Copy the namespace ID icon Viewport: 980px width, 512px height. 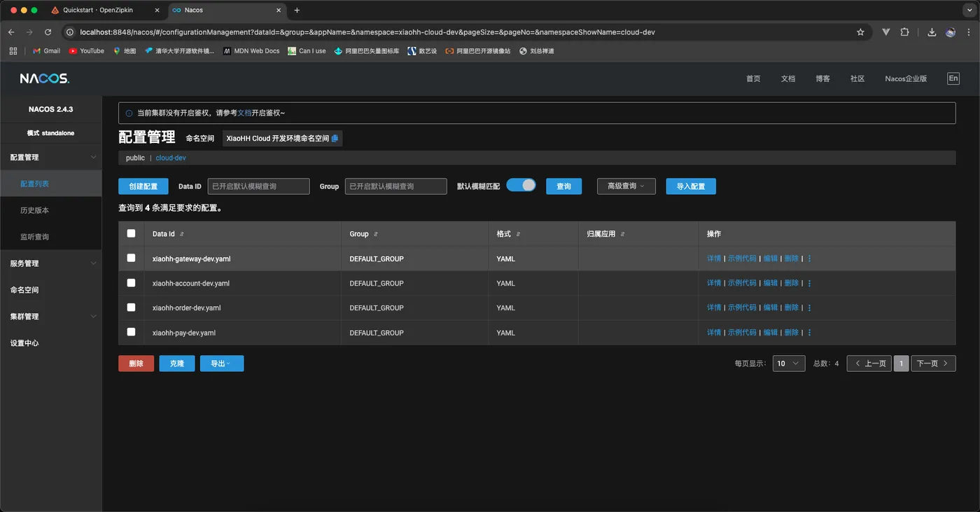(335, 139)
